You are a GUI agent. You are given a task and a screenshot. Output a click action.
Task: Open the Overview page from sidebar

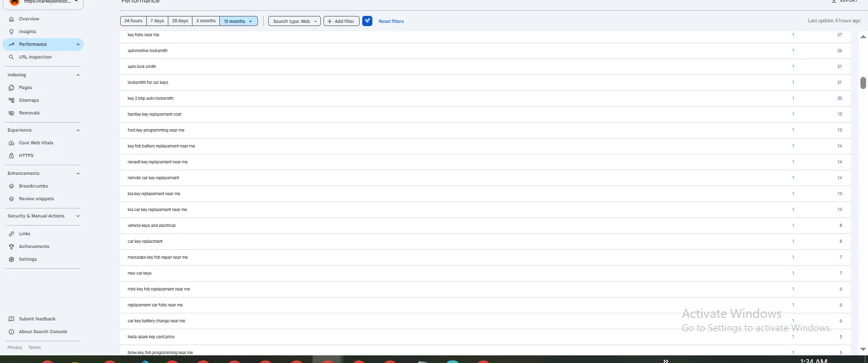(x=29, y=19)
